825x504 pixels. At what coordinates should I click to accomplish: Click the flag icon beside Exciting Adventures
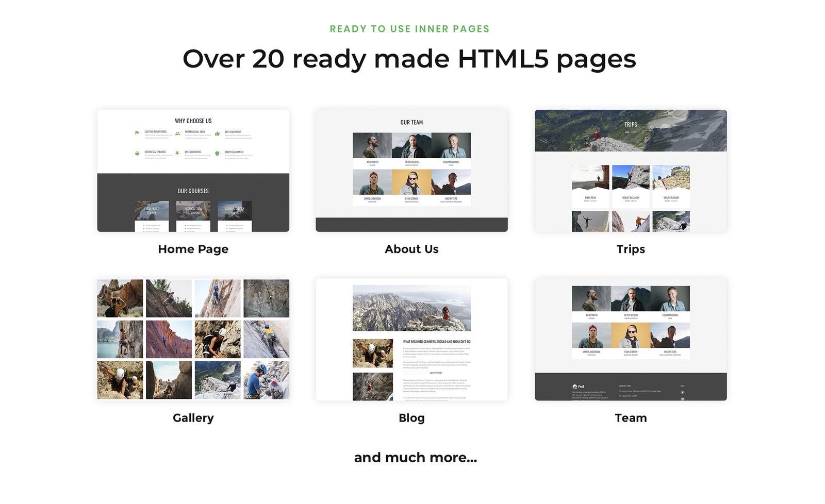click(137, 133)
